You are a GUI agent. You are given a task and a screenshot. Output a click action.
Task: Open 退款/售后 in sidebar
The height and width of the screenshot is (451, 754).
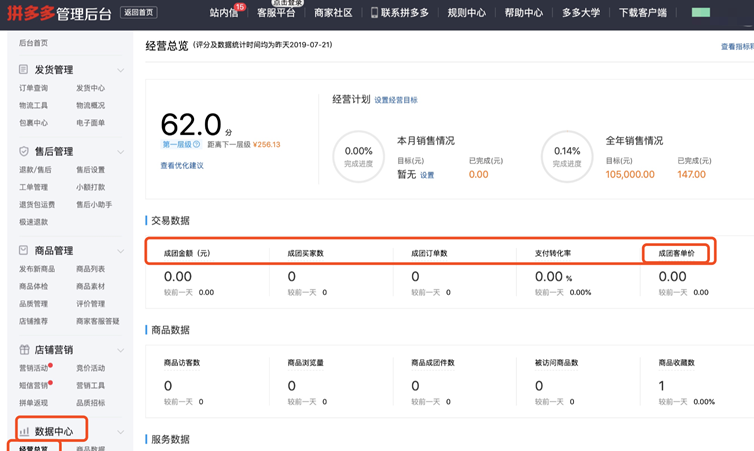tap(35, 170)
